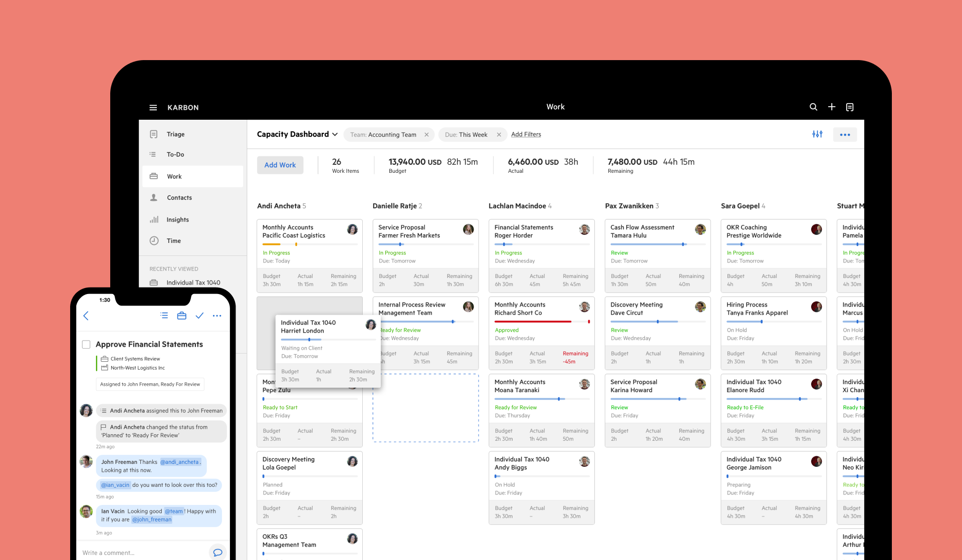Select the Work menu item
This screenshot has width=962, height=560.
tap(174, 176)
